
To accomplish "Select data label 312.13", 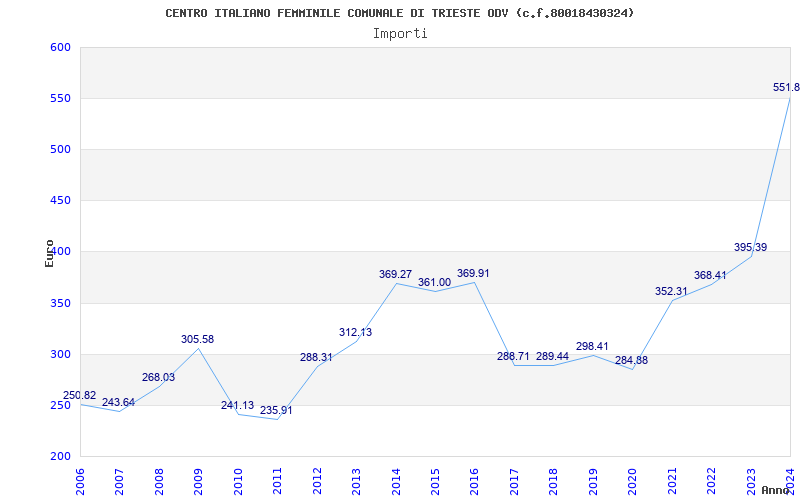I will 356,332.
